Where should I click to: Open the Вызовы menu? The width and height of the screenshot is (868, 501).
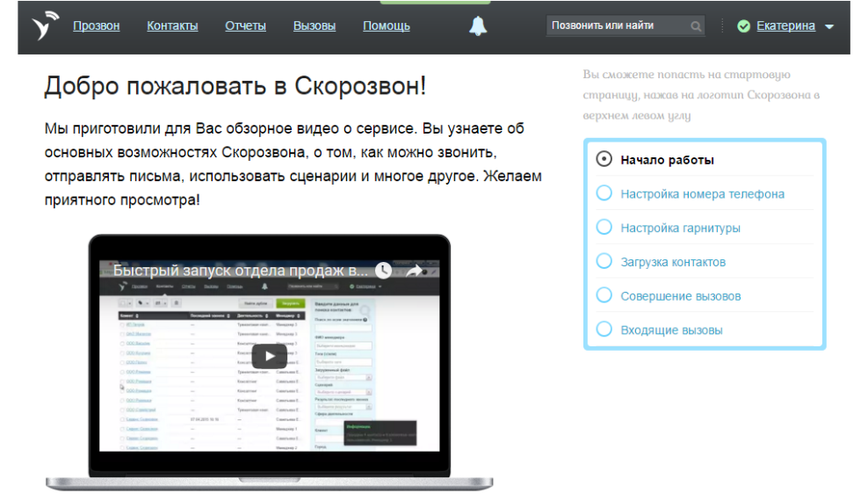315,26
